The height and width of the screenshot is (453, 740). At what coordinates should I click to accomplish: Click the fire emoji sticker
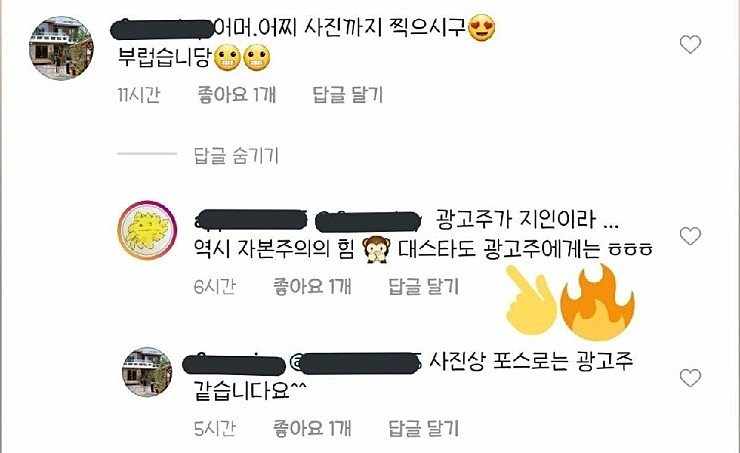coord(597,302)
